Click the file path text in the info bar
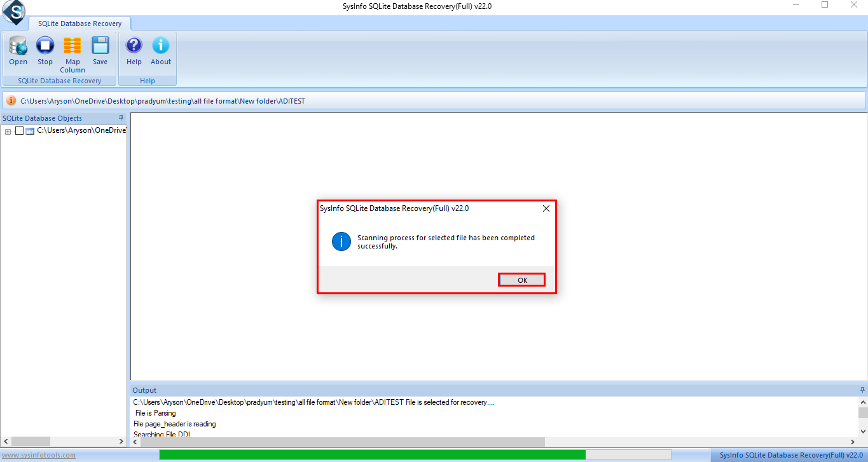Viewport: 868px width, 462px height. [x=163, y=101]
